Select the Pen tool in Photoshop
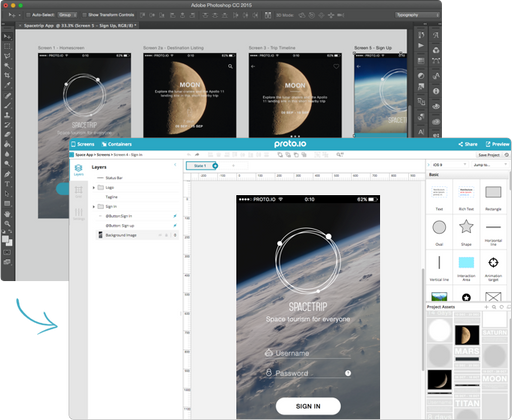Image resolution: width=512 pixels, height=420 pixels. [x=7, y=174]
